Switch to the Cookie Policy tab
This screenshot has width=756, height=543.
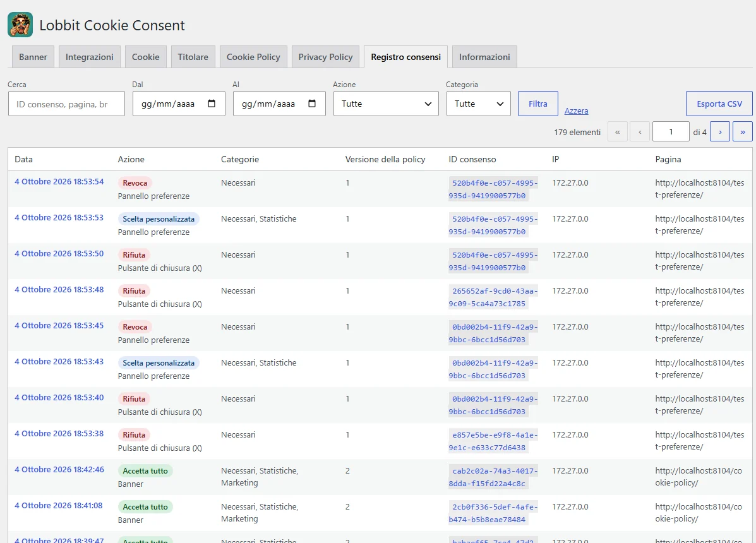pyautogui.click(x=254, y=57)
